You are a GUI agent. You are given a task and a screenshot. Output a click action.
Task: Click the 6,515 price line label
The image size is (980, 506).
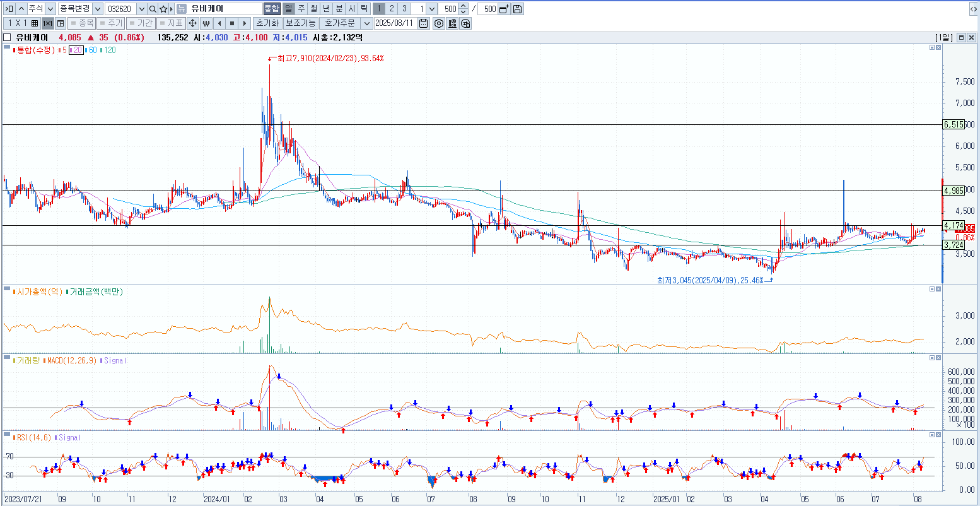click(954, 124)
